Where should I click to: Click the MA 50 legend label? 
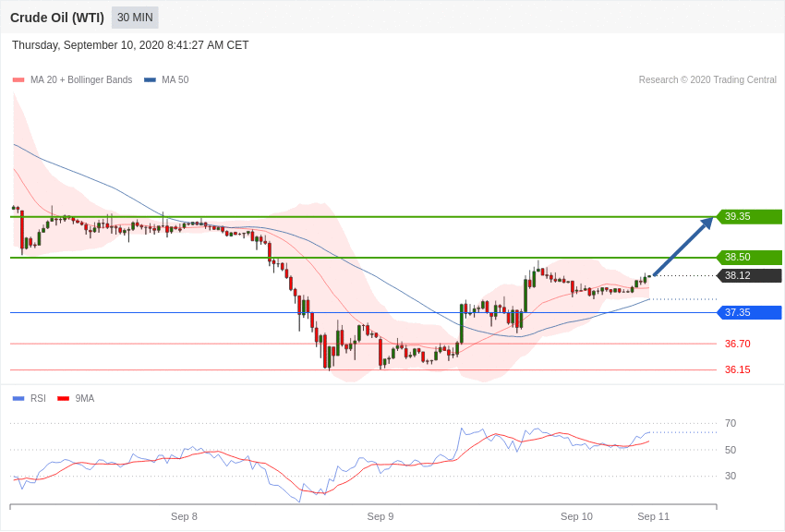pyautogui.click(x=175, y=79)
